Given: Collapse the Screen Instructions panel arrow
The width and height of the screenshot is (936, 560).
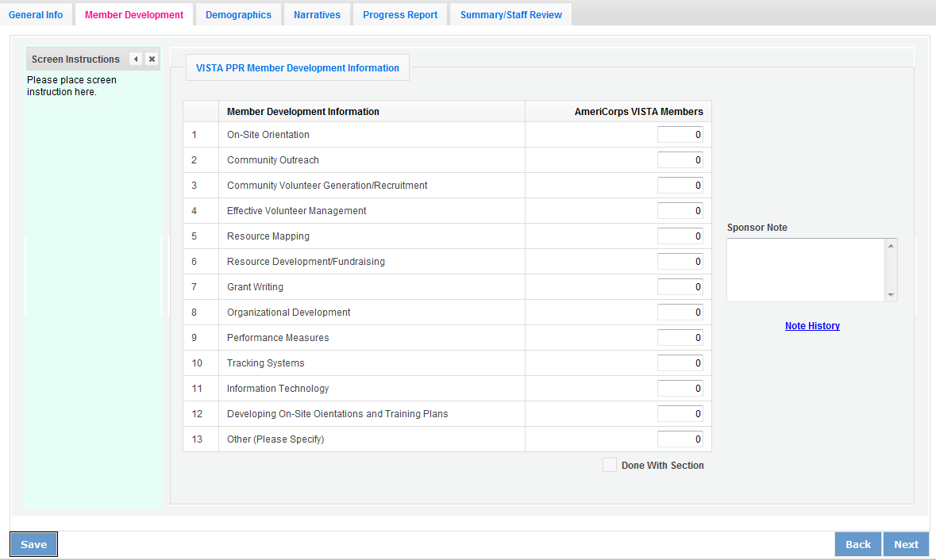Looking at the screenshot, I should pos(136,59).
